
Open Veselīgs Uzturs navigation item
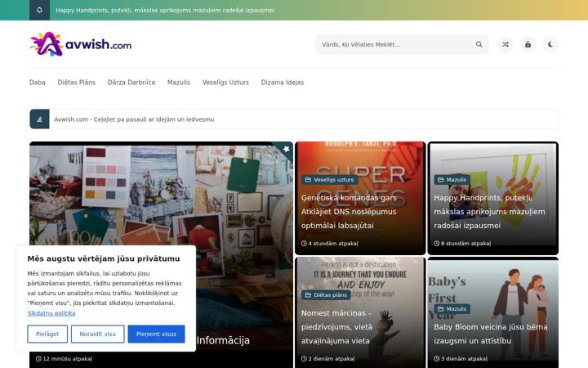tap(225, 83)
